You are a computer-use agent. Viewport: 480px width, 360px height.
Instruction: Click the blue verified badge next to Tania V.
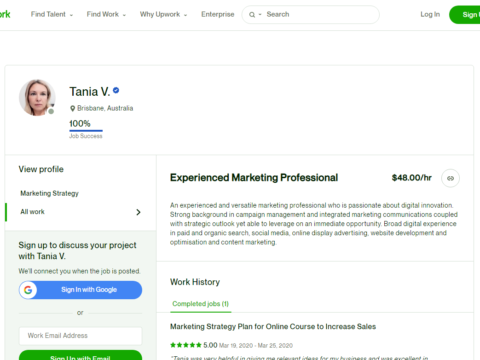pyautogui.click(x=116, y=90)
